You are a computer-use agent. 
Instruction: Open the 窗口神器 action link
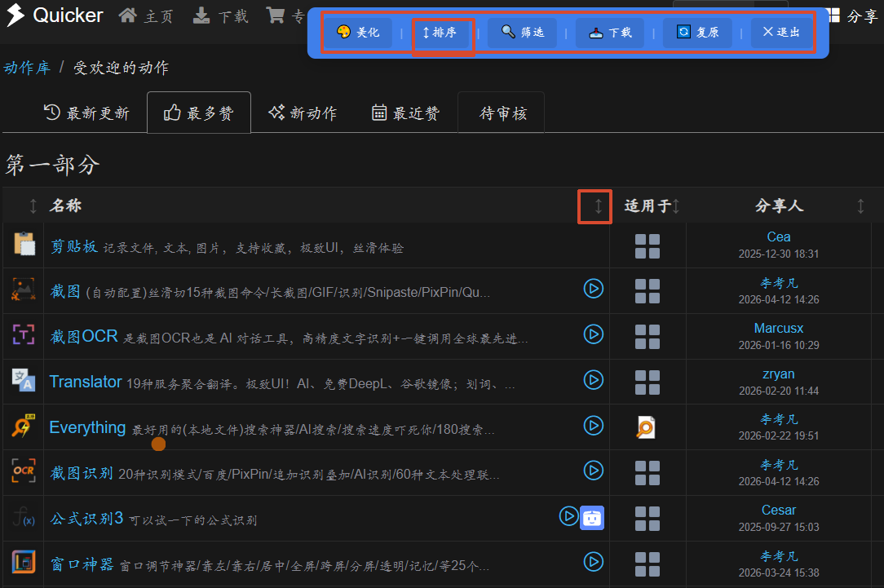(x=82, y=564)
